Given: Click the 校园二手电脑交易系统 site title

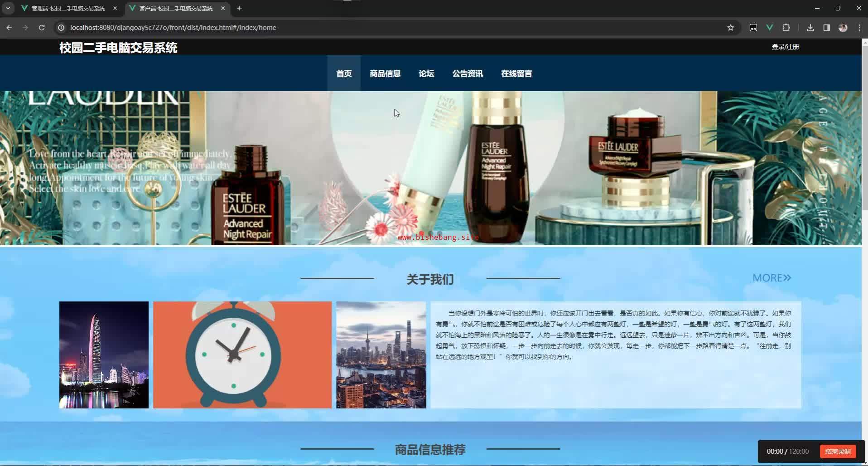Looking at the screenshot, I should pos(118,48).
